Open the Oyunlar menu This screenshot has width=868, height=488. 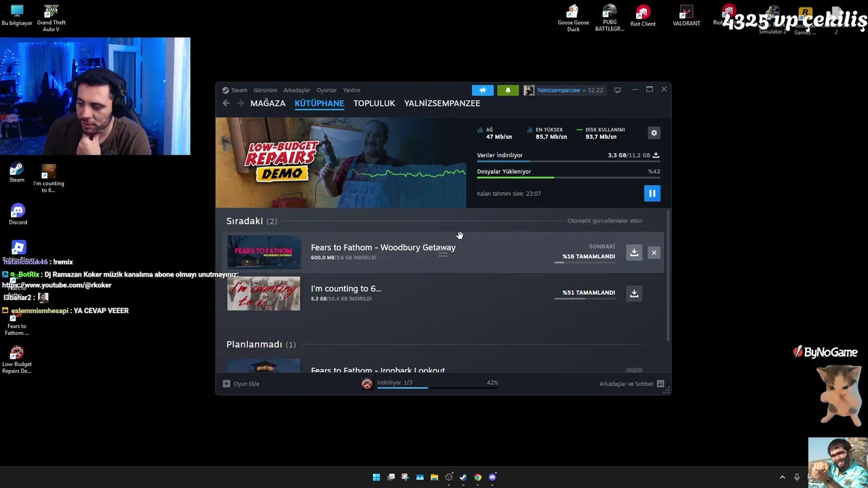(326, 90)
